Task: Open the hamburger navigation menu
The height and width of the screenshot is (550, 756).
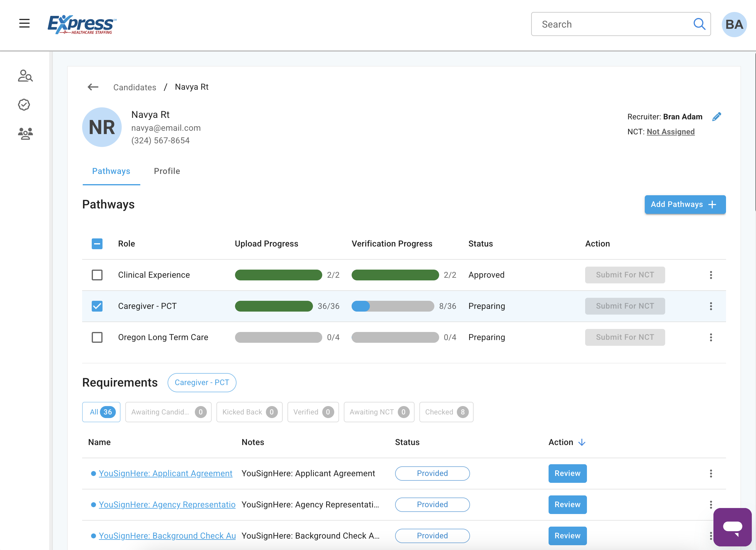Action: (x=24, y=23)
